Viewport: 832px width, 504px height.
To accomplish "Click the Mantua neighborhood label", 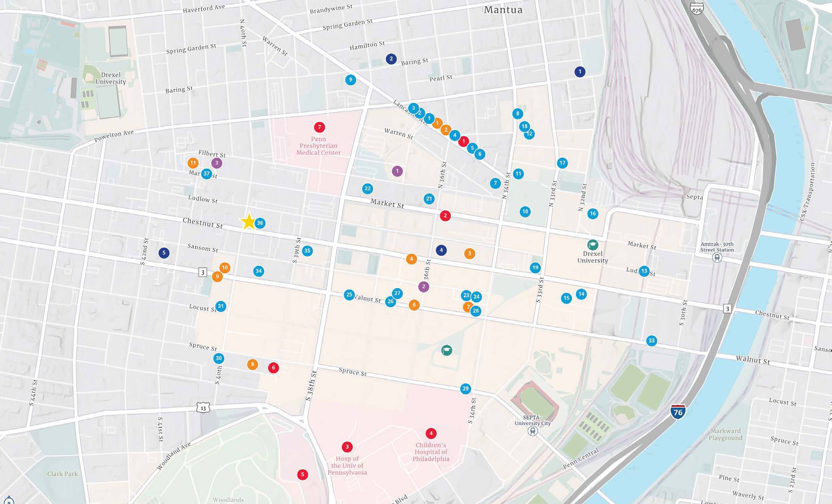I will click(503, 10).
